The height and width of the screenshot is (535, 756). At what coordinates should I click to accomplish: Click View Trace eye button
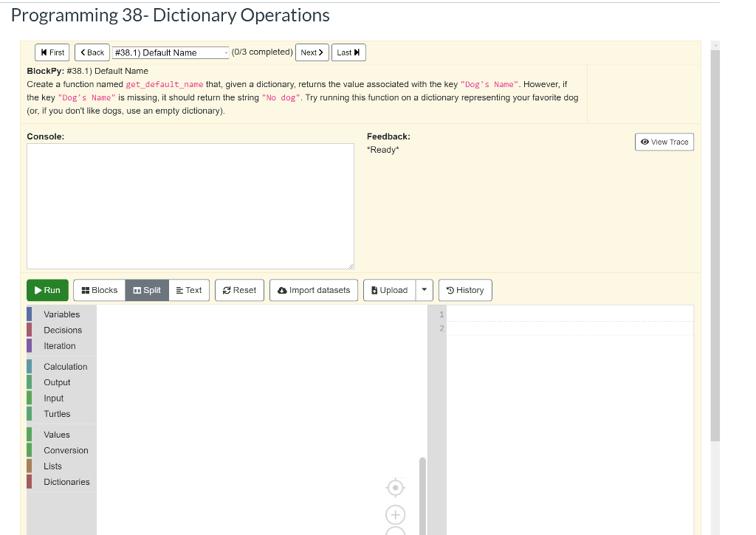coord(664,142)
